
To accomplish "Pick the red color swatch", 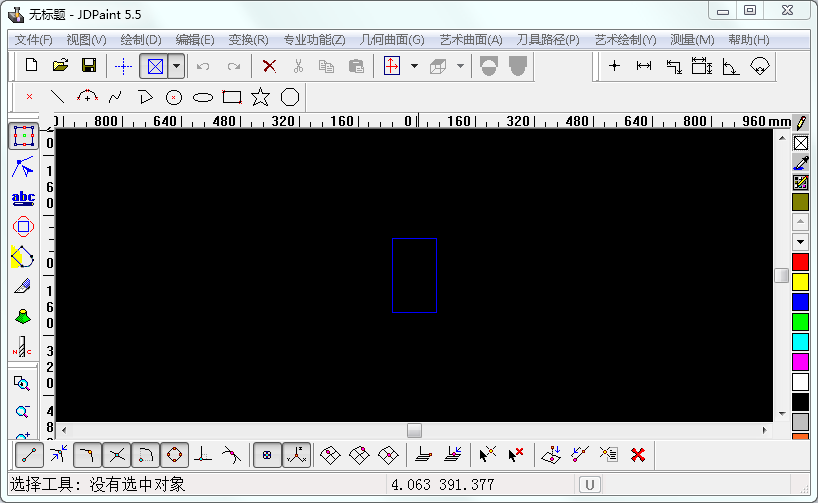I will click(x=800, y=262).
